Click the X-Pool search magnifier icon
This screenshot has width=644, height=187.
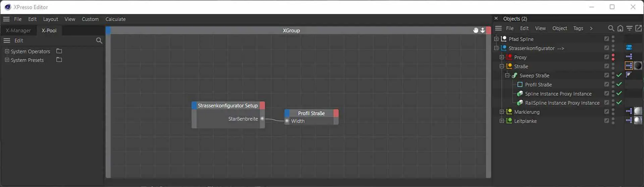pyautogui.click(x=99, y=41)
